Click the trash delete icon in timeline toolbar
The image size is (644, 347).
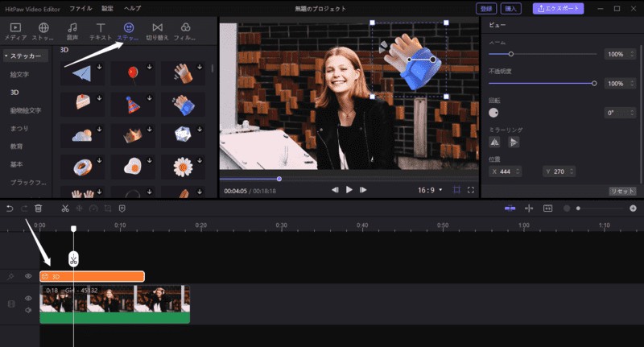coord(38,208)
